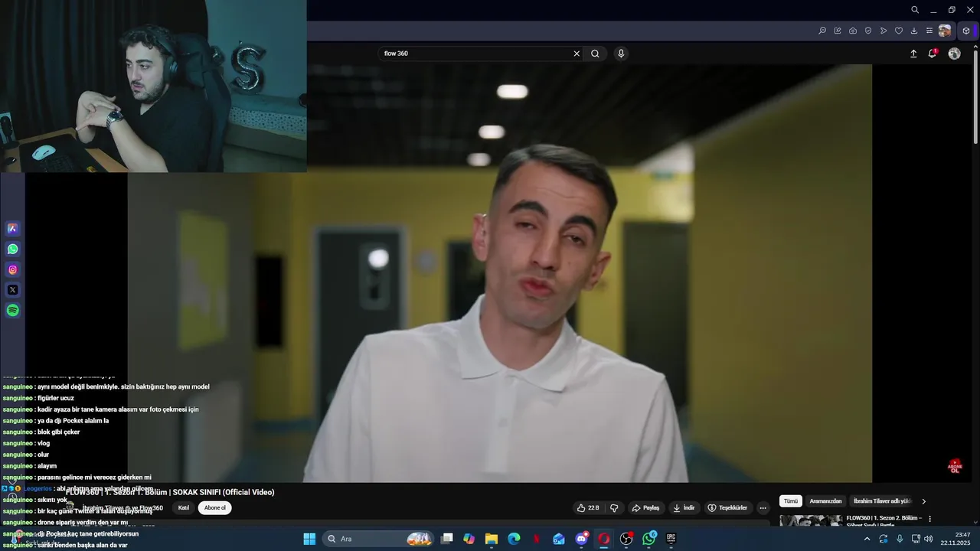Open the extensions cube icon
Screen dimensions: 980x551
tap(966, 31)
